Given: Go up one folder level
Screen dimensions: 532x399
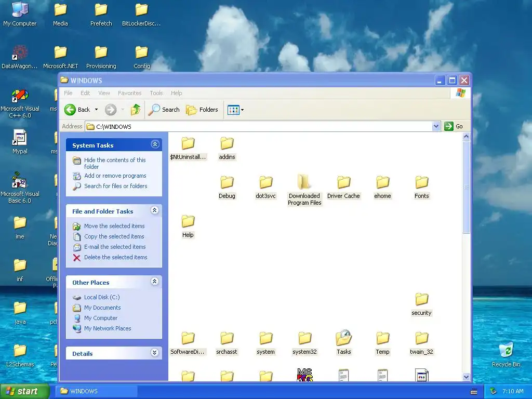Looking at the screenshot, I should coord(136,110).
